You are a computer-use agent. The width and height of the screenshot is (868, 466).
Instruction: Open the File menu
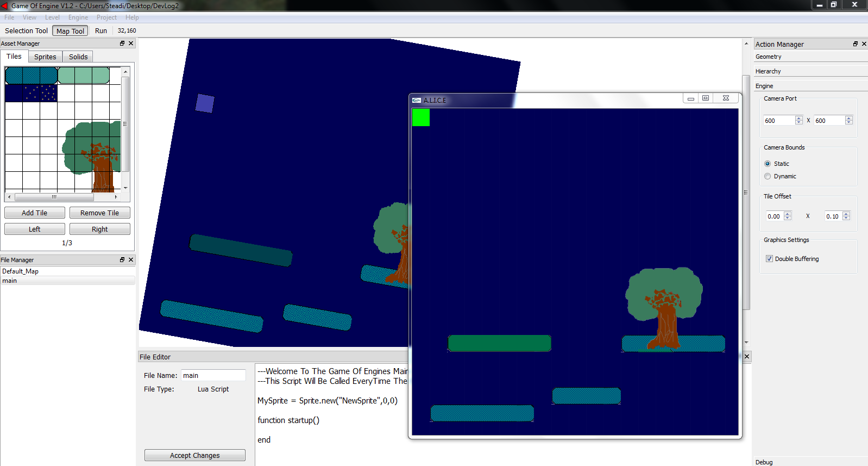[x=9, y=17]
